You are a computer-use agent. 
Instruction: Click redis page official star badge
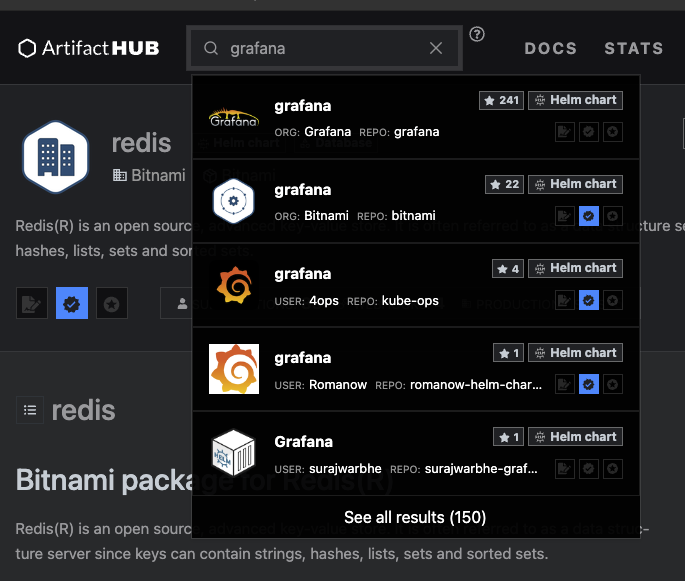pyautogui.click(x=112, y=303)
